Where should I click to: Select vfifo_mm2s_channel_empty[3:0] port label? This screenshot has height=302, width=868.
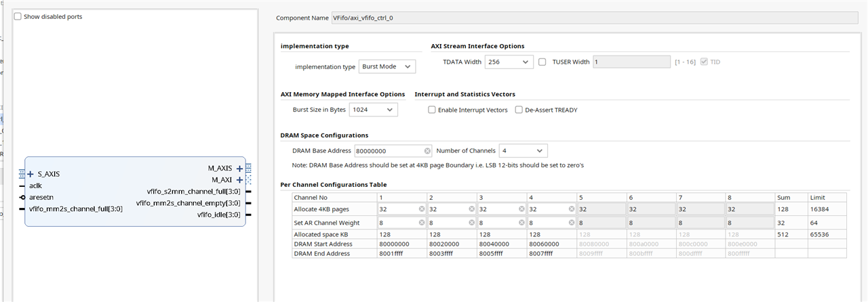(x=188, y=203)
